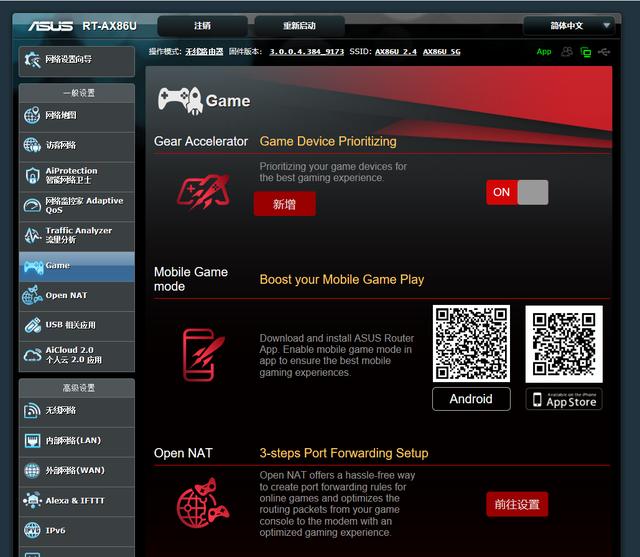The height and width of the screenshot is (557, 640).
Task: Open the AX86U_2.4 SSID link
Action: point(396,52)
